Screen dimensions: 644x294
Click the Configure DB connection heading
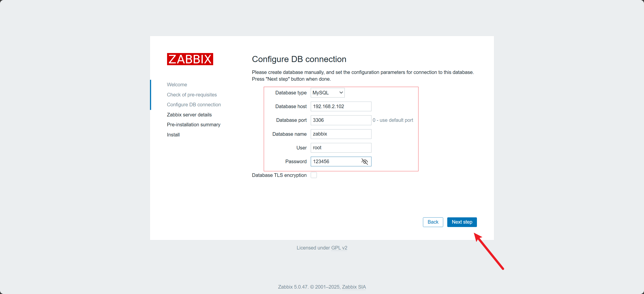[299, 59]
